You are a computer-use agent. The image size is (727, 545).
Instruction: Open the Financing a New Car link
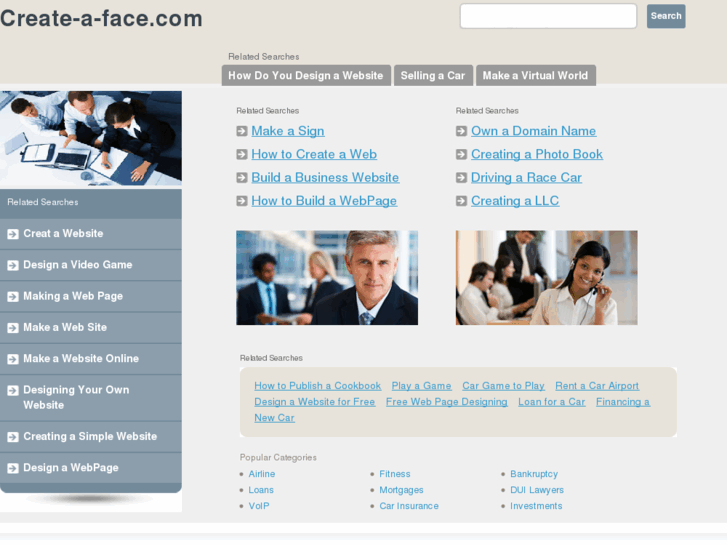coord(623,402)
